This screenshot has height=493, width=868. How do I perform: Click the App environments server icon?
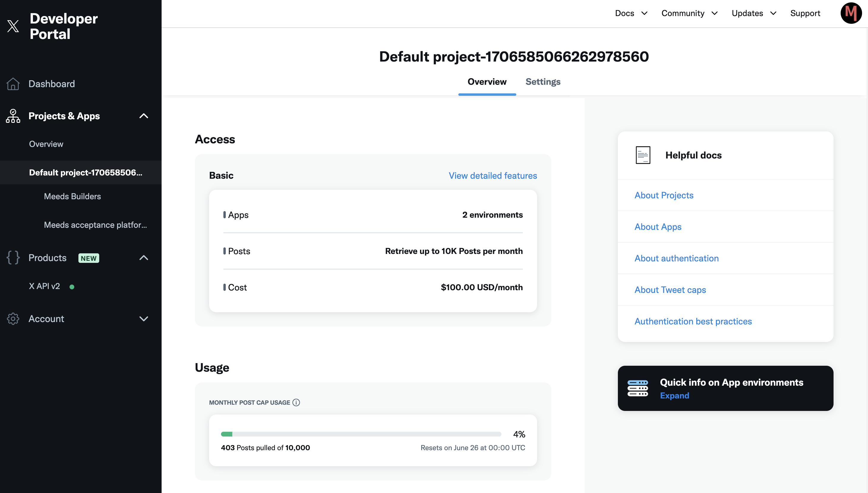[x=638, y=388]
